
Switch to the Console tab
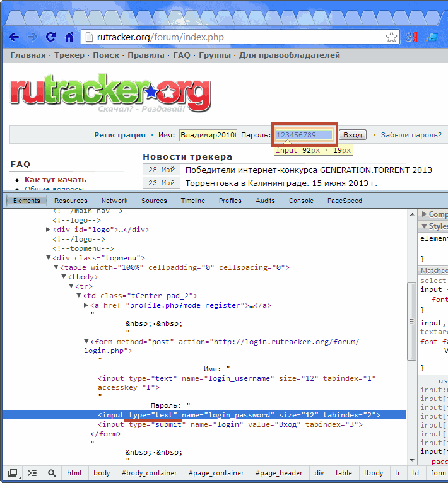pyautogui.click(x=301, y=201)
